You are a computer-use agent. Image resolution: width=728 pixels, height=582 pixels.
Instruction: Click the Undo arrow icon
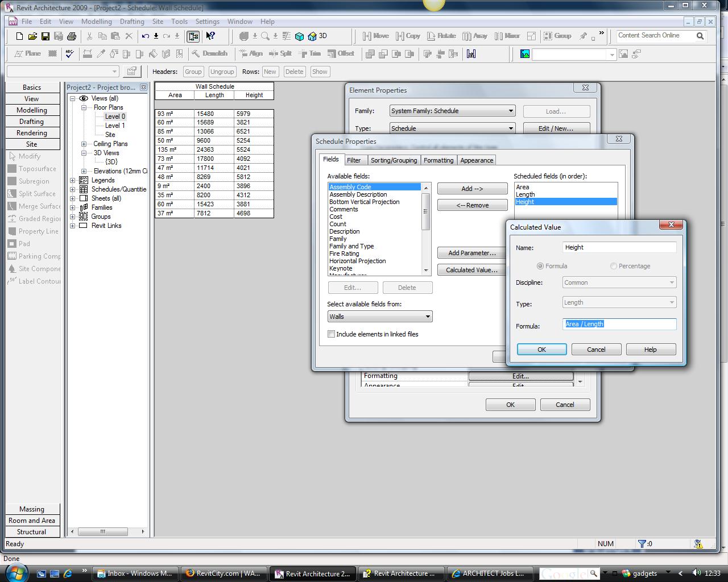[146, 36]
